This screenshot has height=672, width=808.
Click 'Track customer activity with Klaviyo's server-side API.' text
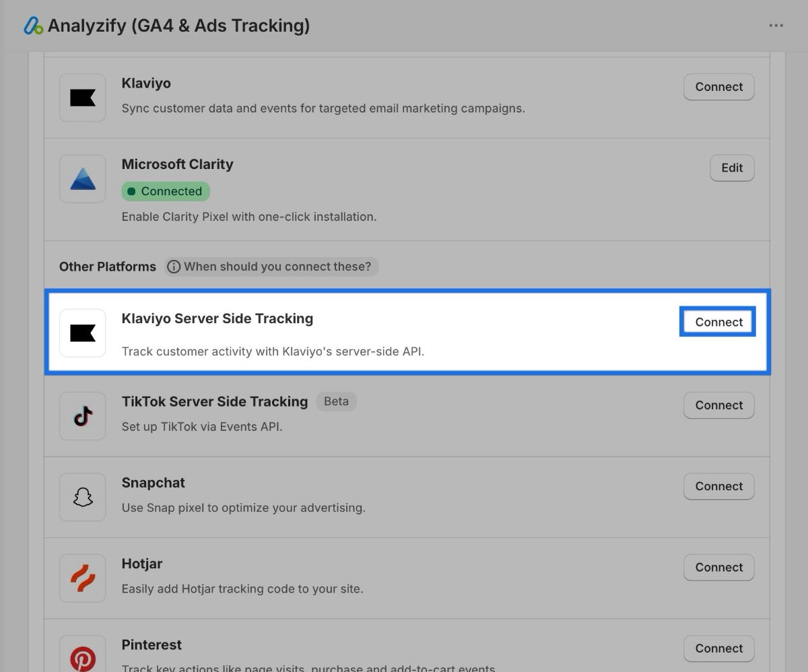click(x=273, y=351)
